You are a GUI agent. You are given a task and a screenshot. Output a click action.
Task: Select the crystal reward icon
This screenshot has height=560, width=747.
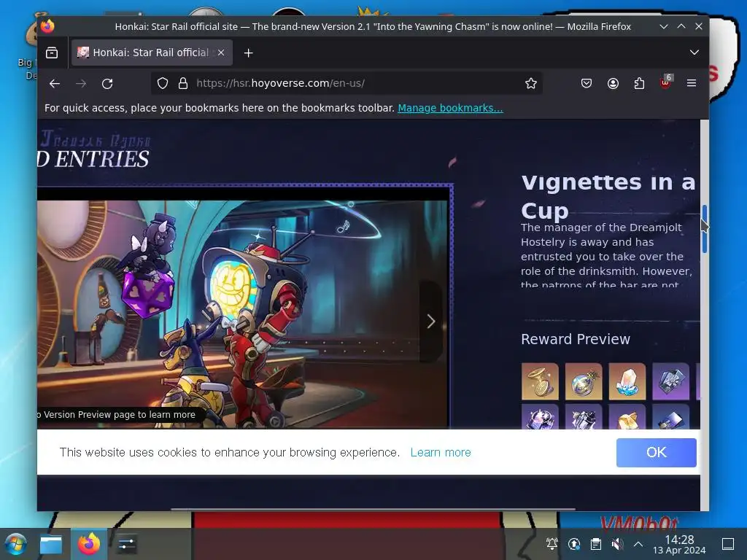[627, 381]
